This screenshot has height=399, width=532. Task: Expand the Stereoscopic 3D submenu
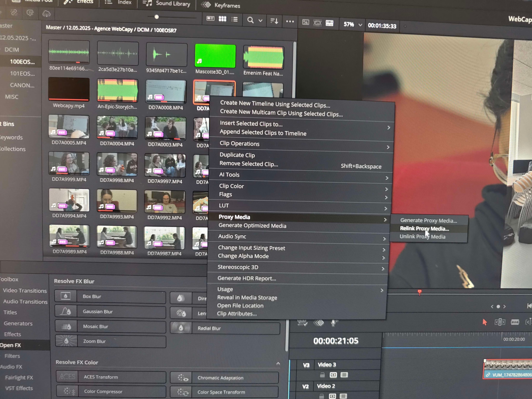pos(383,269)
